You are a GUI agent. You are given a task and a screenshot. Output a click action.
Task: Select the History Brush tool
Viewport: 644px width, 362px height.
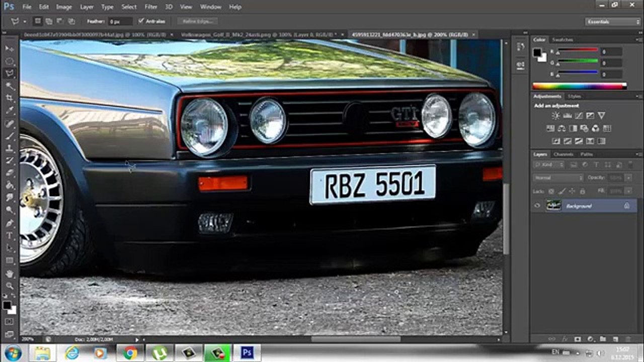click(10, 161)
